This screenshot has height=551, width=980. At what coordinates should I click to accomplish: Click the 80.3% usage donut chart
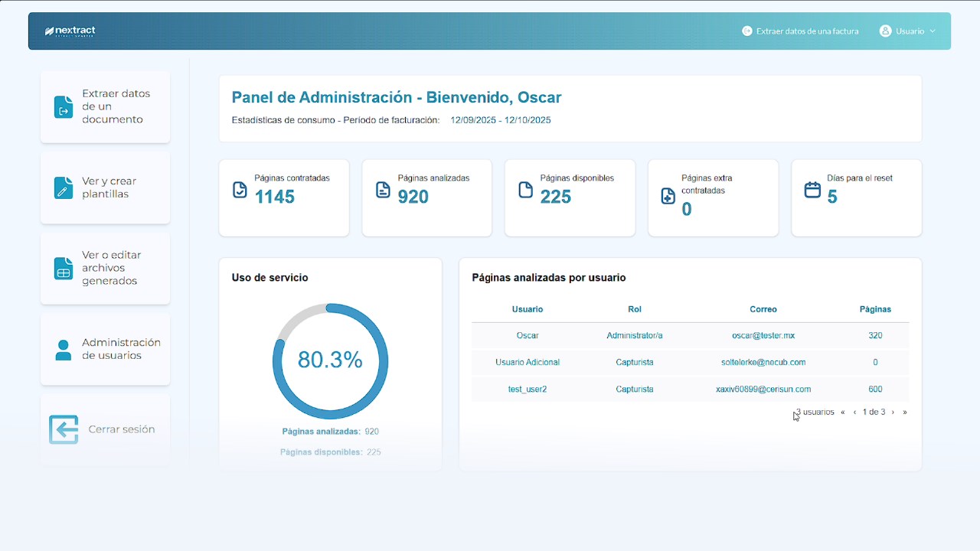pyautogui.click(x=330, y=361)
